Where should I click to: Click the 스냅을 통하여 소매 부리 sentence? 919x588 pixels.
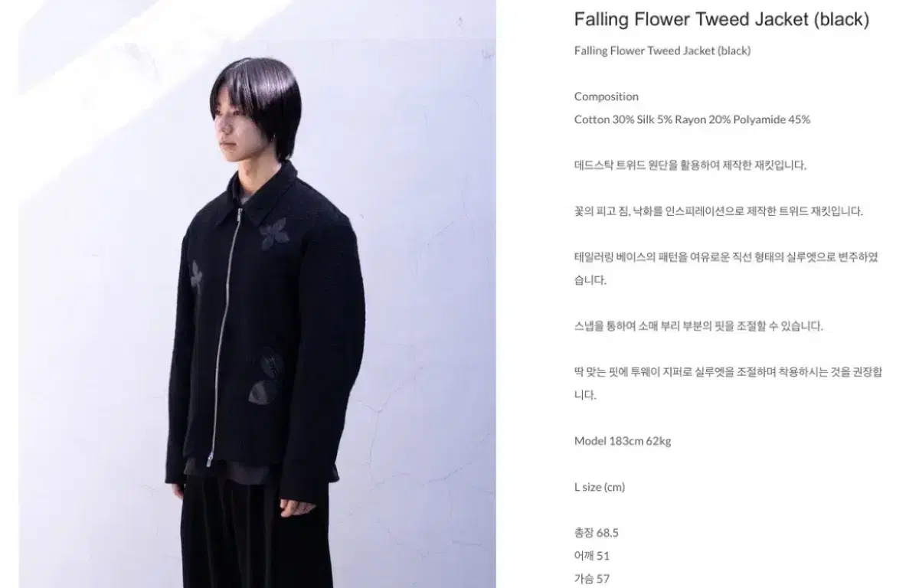(x=698, y=326)
